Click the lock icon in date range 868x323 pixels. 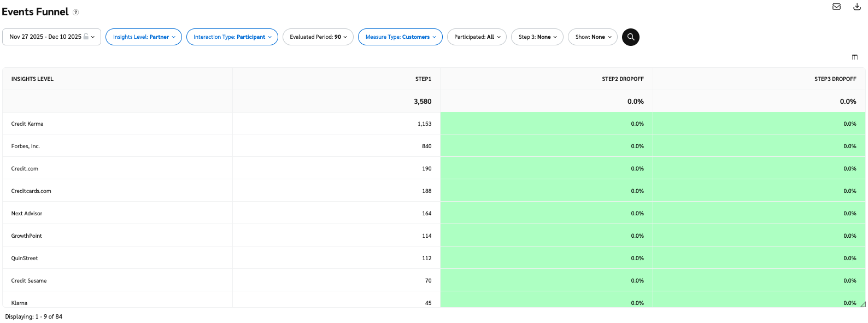pos(86,37)
